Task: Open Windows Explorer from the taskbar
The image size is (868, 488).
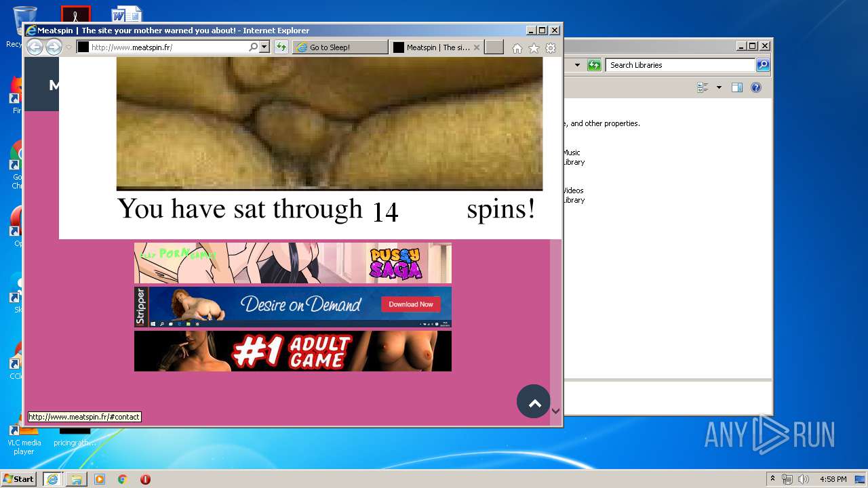Action: [76, 479]
